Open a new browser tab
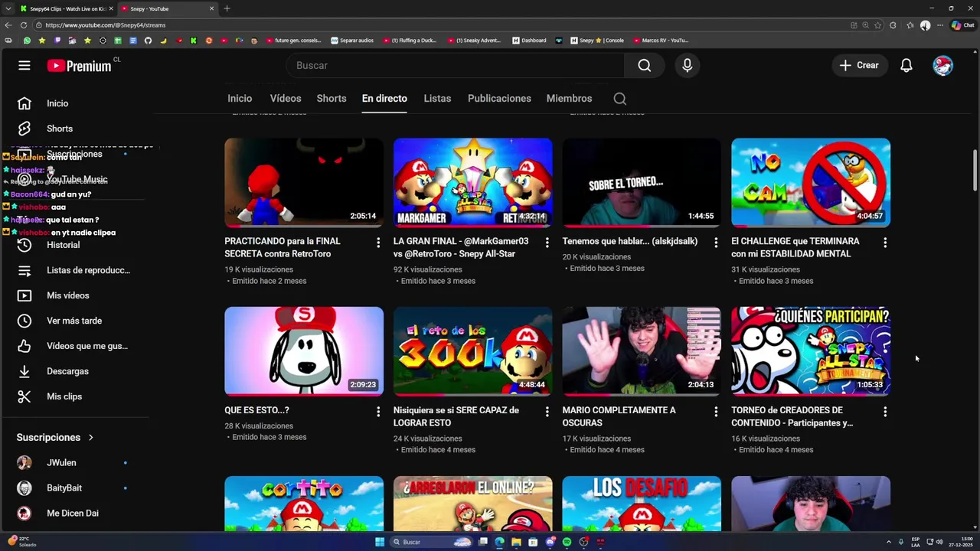980x551 pixels. point(227,8)
